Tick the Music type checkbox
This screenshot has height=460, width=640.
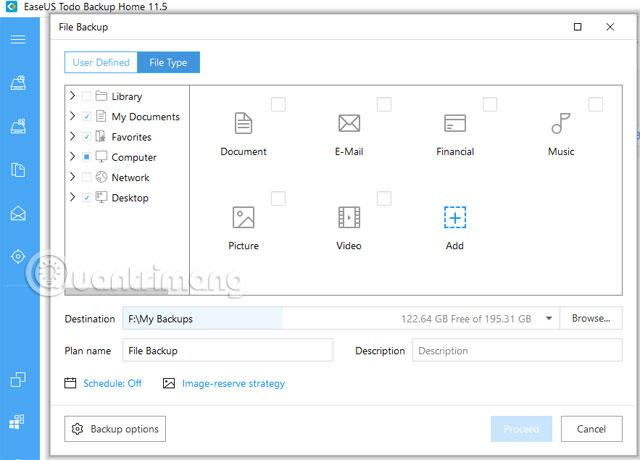tap(596, 104)
